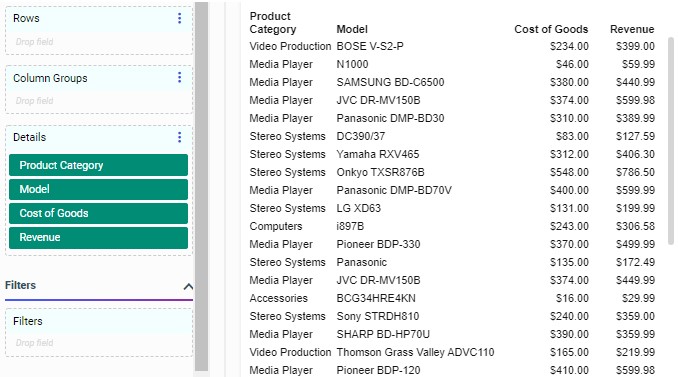
Task: Select the Panasonic DMP-BD70V cell
Action: coord(394,190)
